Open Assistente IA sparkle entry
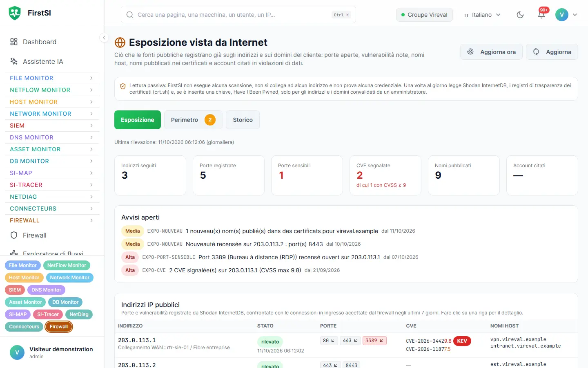 (52, 61)
